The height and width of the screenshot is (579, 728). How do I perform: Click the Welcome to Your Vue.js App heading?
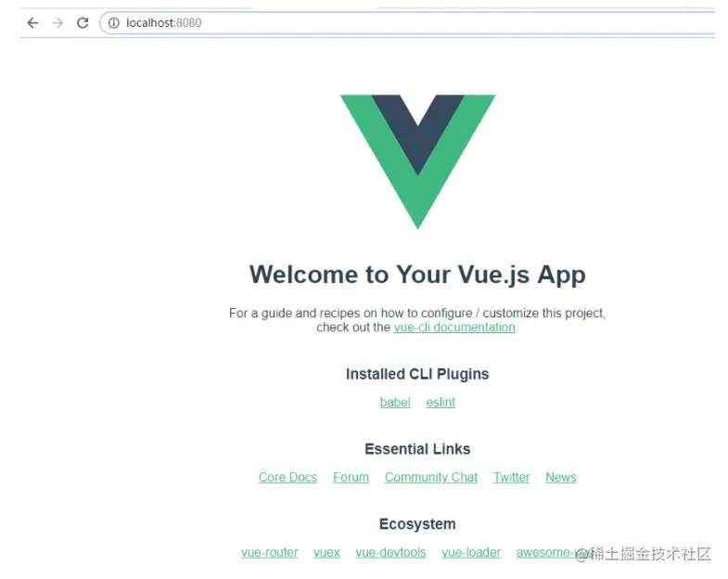[x=417, y=275]
